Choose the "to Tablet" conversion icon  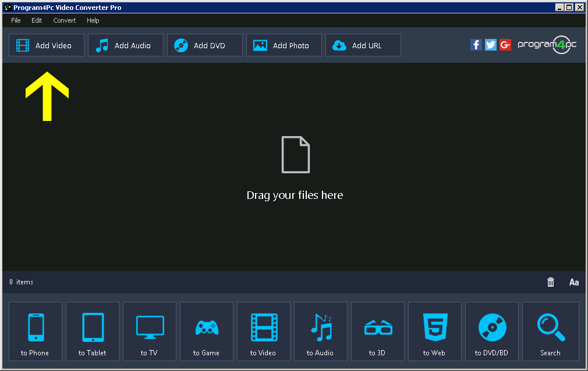[92, 331]
